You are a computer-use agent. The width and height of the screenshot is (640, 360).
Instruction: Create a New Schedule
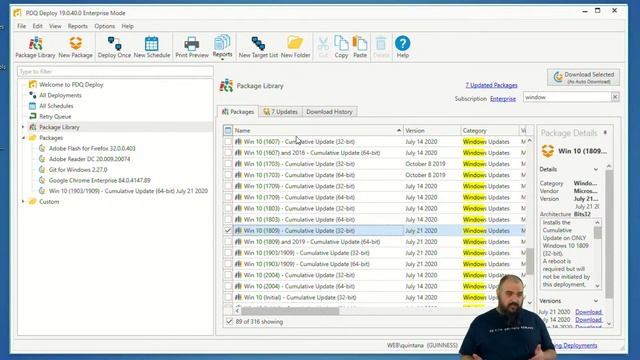tap(152, 47)
